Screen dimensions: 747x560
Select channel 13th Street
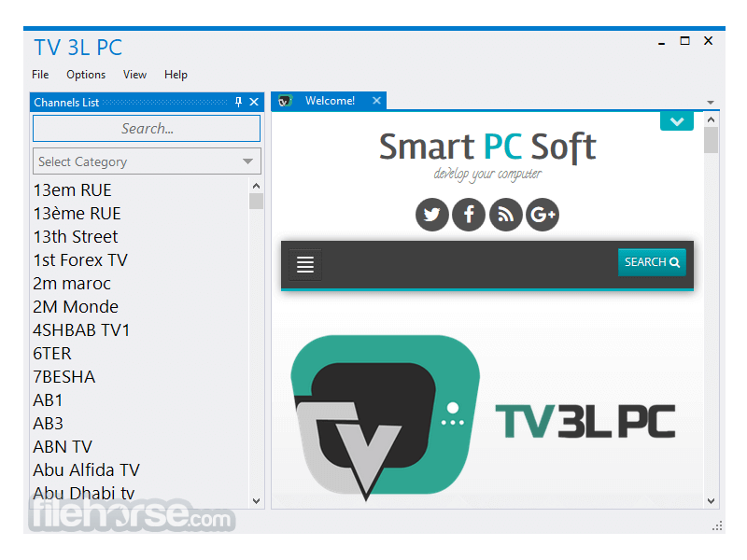coord(76,237)
